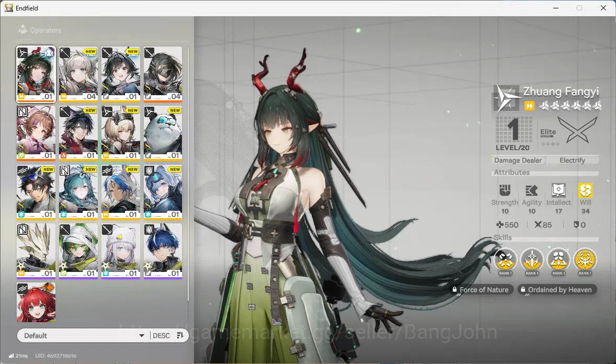Viewport: 616px width, 364px height.
Task: Select the red-haired girl operator card
Action: click(36, 302)
